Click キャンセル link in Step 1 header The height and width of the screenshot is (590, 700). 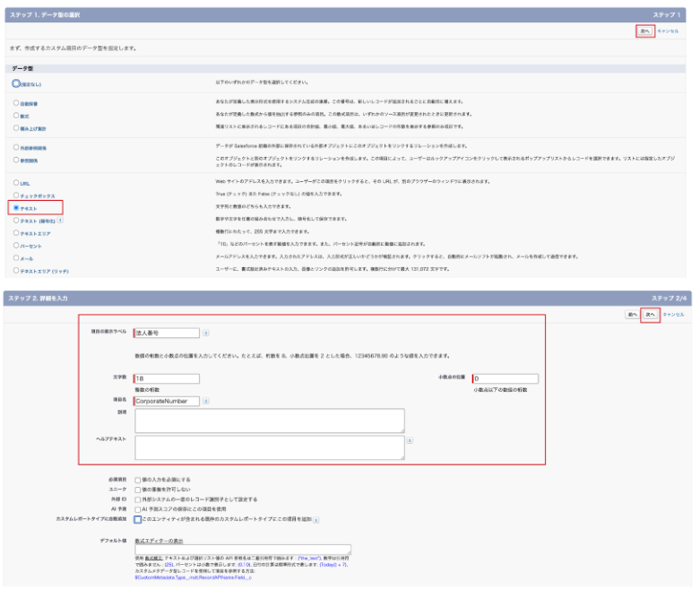coord(668,31)
